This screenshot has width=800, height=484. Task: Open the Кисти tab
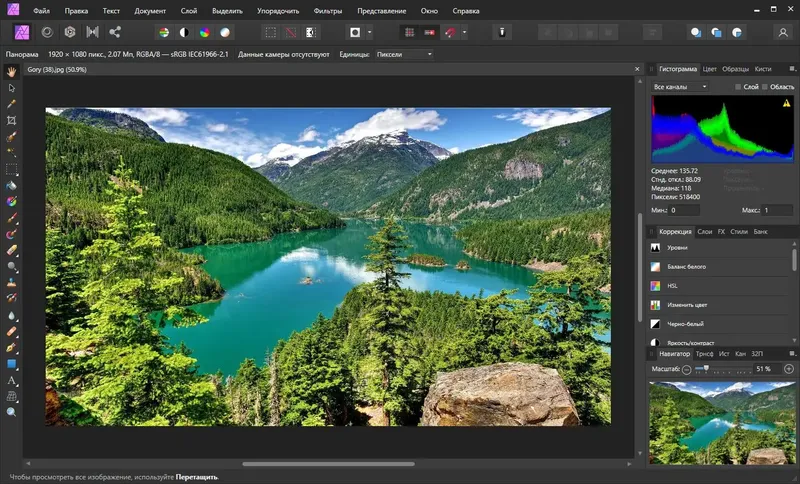coord(763,69)
